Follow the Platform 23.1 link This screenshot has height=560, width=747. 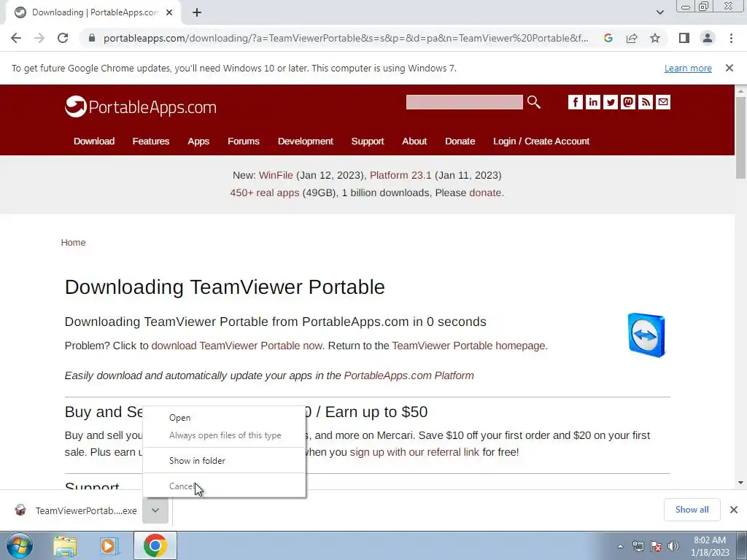[x=400, y=175]
